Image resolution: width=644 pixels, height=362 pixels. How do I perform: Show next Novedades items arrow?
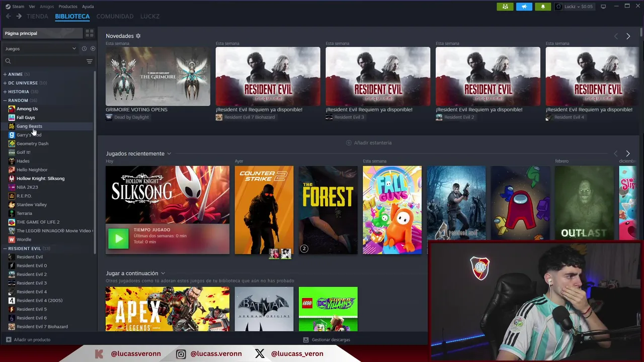pos(628,36)
